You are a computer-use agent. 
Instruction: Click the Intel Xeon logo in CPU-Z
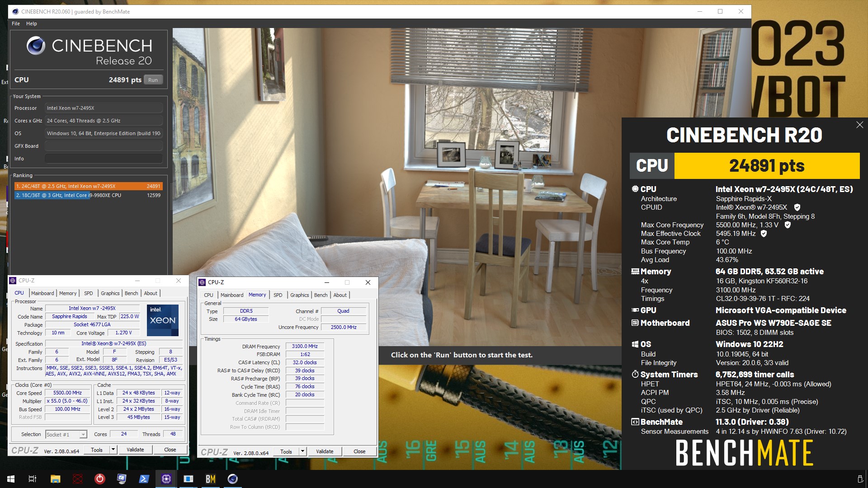point(163,320)
